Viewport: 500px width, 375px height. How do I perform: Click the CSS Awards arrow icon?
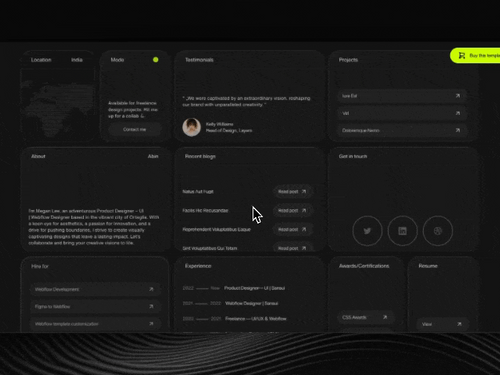pyautogui.click(x=385, y=317)
